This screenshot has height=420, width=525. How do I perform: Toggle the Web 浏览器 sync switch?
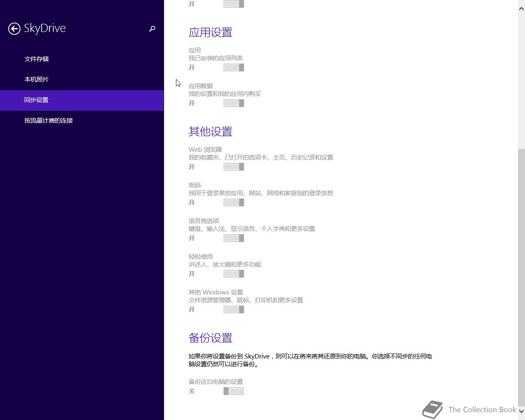coord(234,167)
